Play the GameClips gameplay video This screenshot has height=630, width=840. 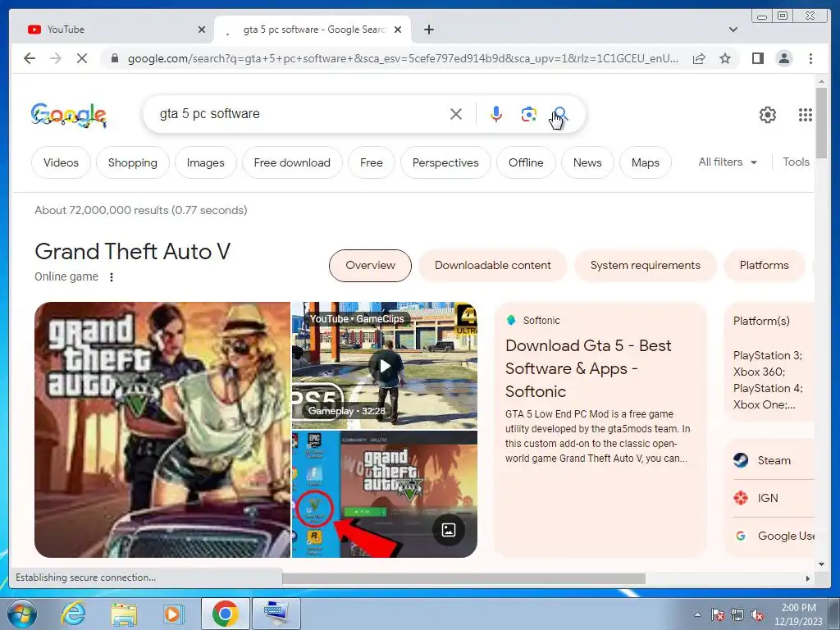pos(385,366)
